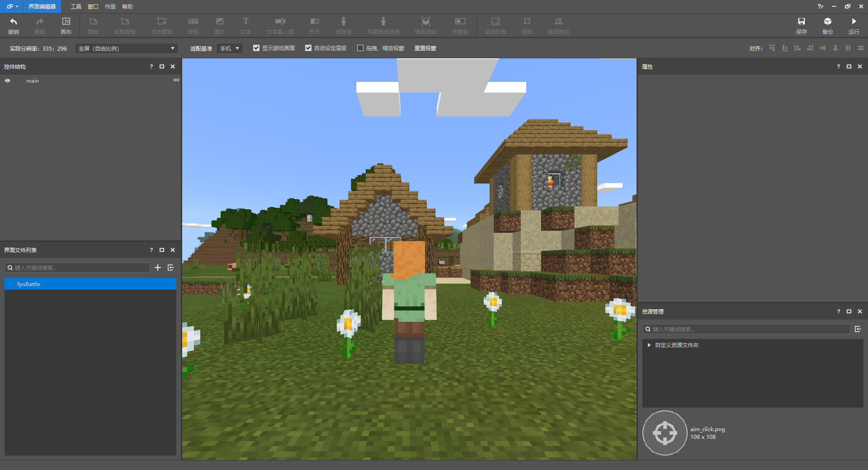The width and height of the screenshot is (868, 470).
Task: Select the main node in 控件结构
Action: pyautogui.click(x=33, y=80)
